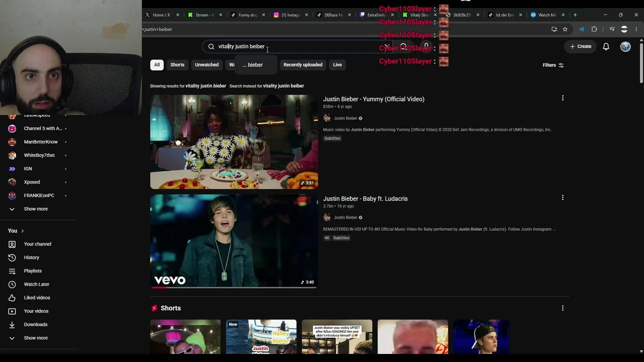Viewport: 644px width, 362px height.
Task: Close the Home / X browser tab
Action: 178,15
